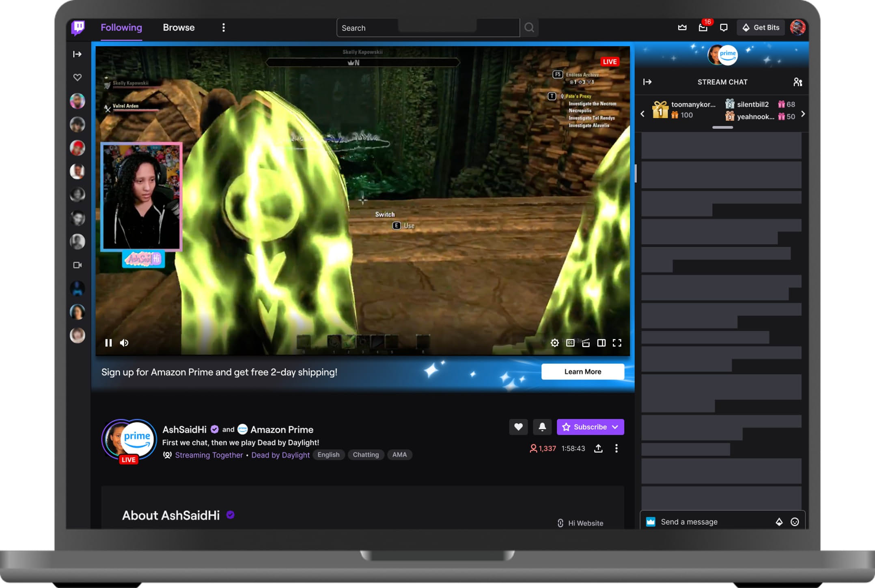
Task: Switch to the Following tab
Action: point(121,28)
